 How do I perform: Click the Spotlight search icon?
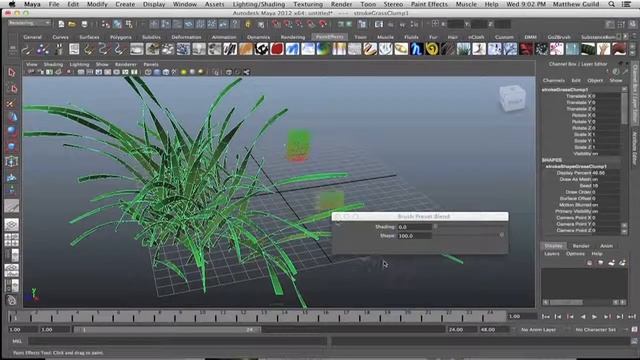(x=611, y=4)
